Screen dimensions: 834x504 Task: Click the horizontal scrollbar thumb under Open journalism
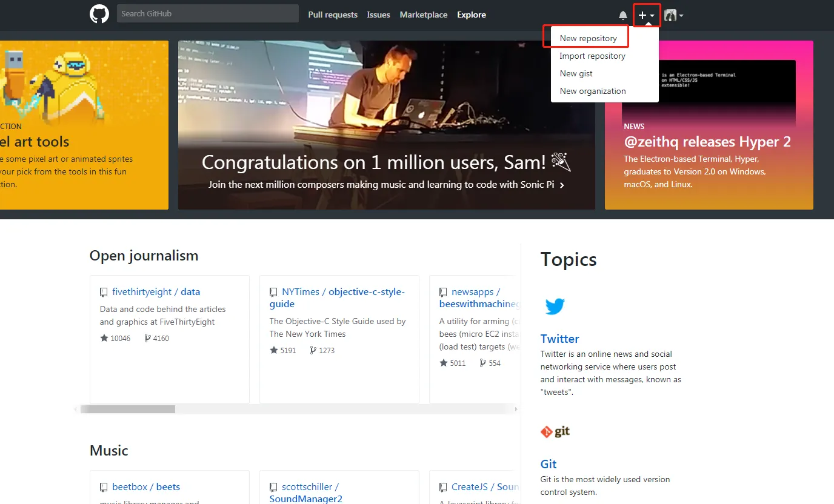128,409
